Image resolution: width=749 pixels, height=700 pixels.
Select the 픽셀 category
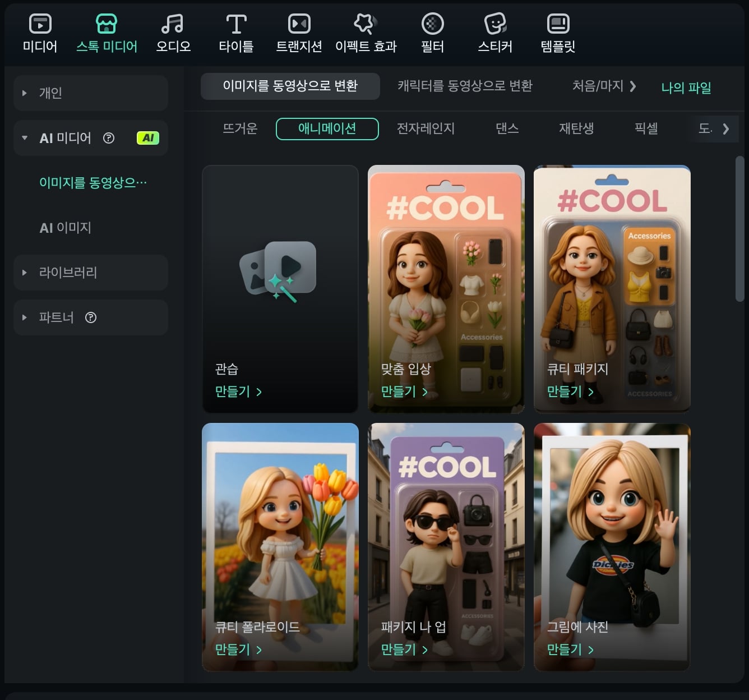646,128
